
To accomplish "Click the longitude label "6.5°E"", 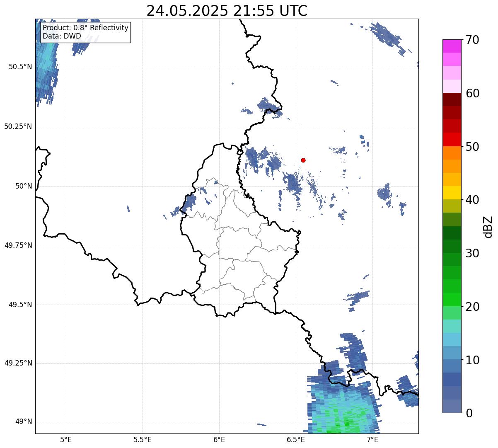I will pyautogui.click(x=296, y=440).
